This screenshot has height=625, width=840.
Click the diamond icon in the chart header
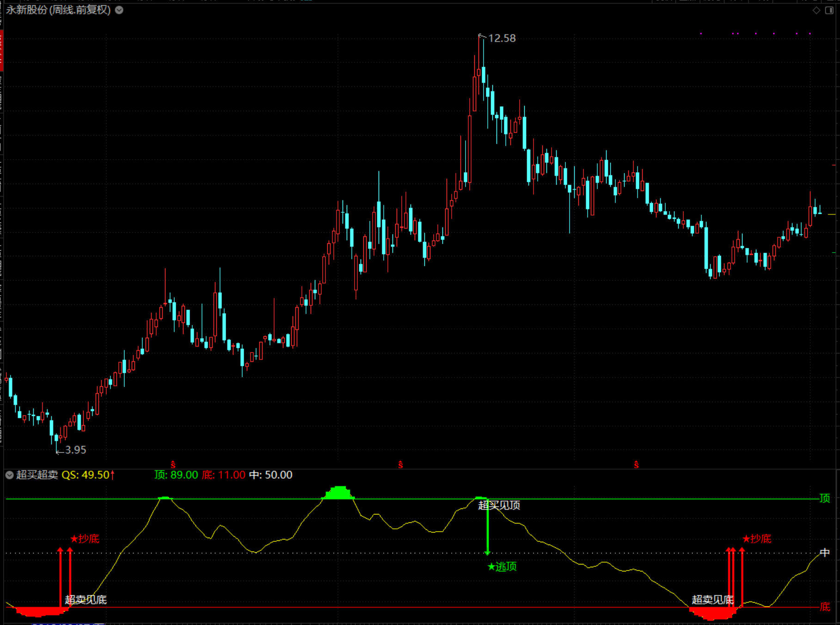click(816, 10)
